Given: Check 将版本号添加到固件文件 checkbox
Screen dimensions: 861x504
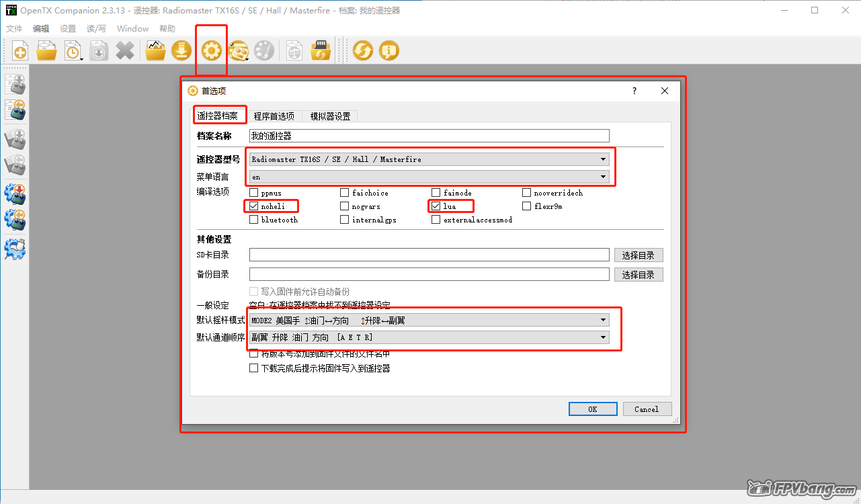Looking at the screenshot, I should (254, 353).
